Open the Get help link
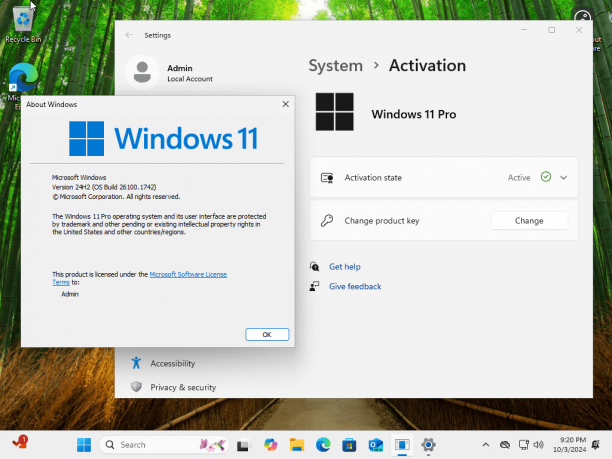The image size is (612, 459). [x=345, y=267]
